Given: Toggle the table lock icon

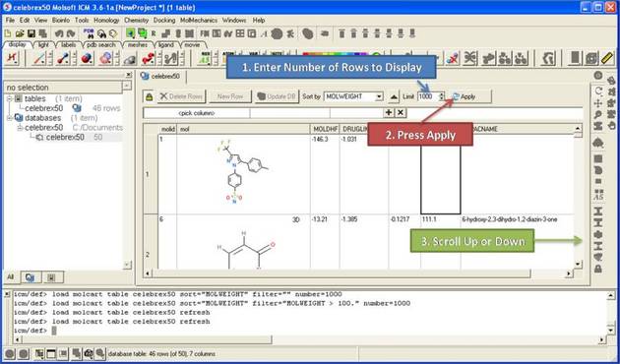Looking at the screenshot, I should (x=149, y=96).
